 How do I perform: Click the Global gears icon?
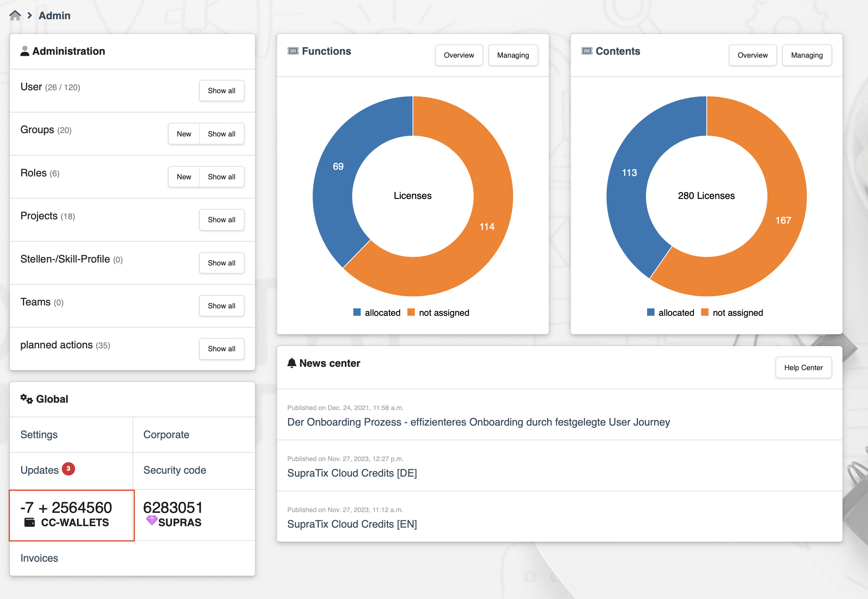pos(27,399)
